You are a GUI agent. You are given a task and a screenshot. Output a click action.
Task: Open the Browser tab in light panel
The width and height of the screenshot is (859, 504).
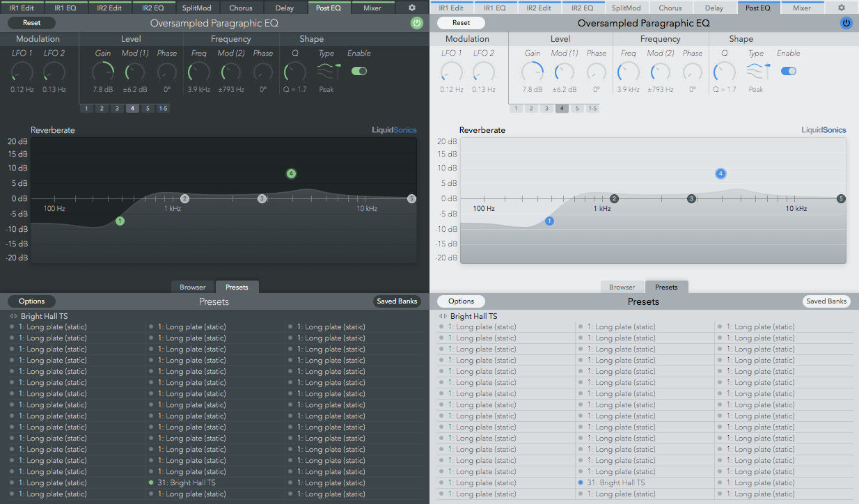coord(622,287)
